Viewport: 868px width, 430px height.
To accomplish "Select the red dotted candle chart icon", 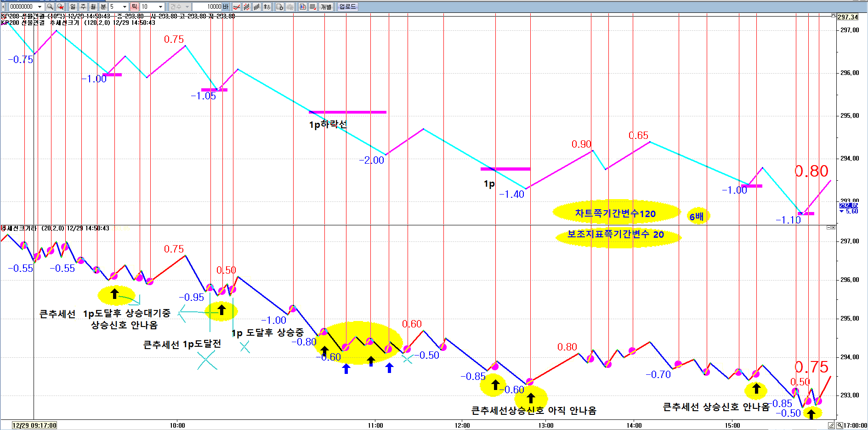I will (246, 6).
